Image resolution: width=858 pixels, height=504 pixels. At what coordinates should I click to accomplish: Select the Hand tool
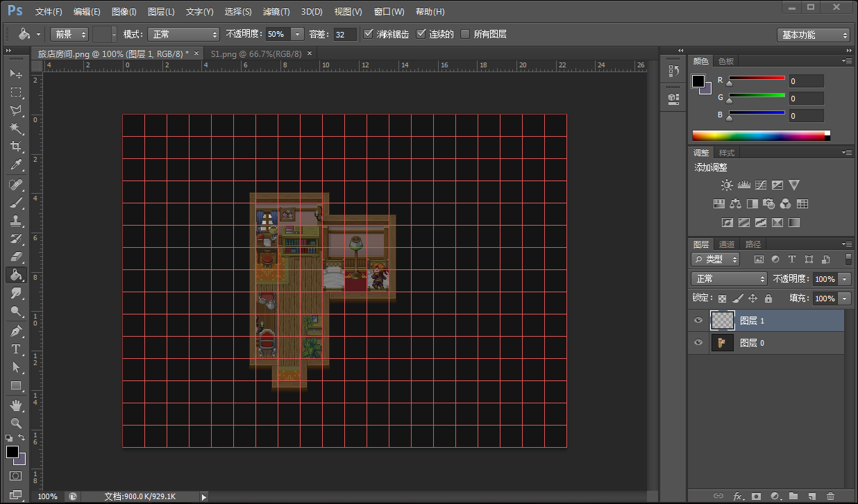15,405
